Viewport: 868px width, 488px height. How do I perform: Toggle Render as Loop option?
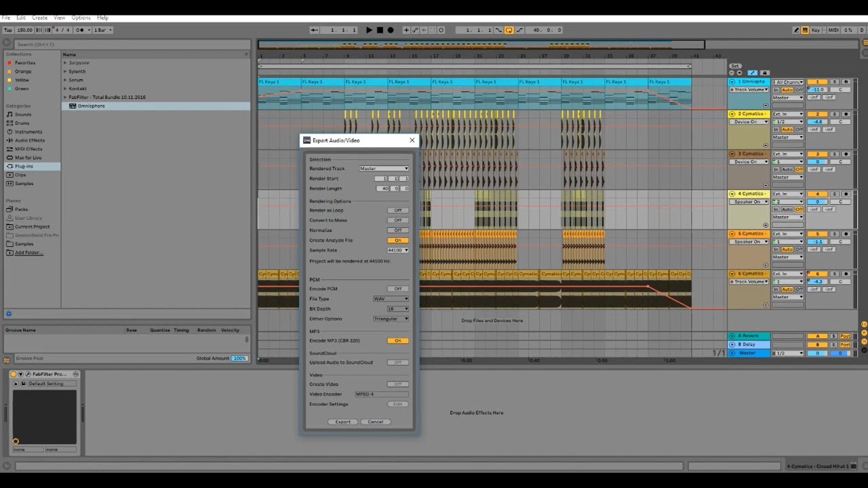(398, 210)
